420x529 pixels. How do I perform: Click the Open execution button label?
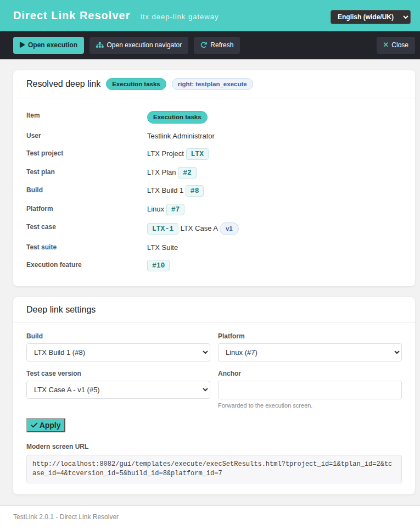pos(53,45)
